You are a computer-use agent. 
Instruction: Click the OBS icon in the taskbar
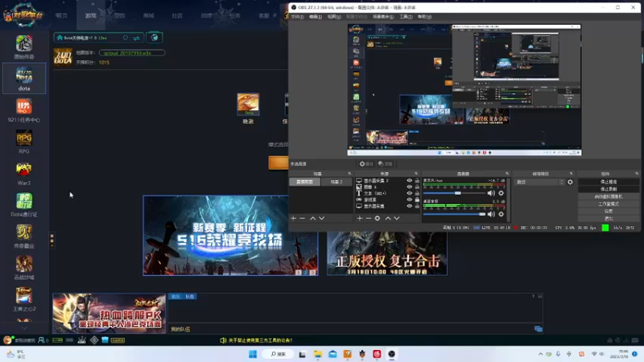(392, 354)
